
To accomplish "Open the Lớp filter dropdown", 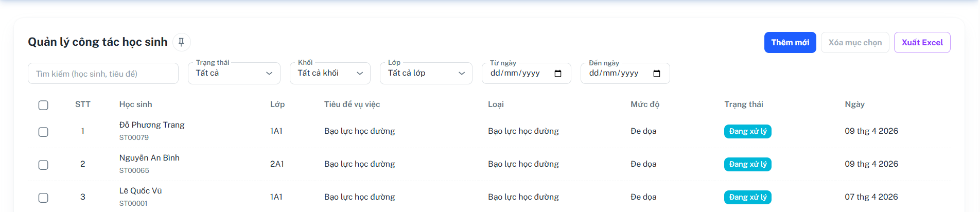I will pyautogui.click(x=426, y=73).
